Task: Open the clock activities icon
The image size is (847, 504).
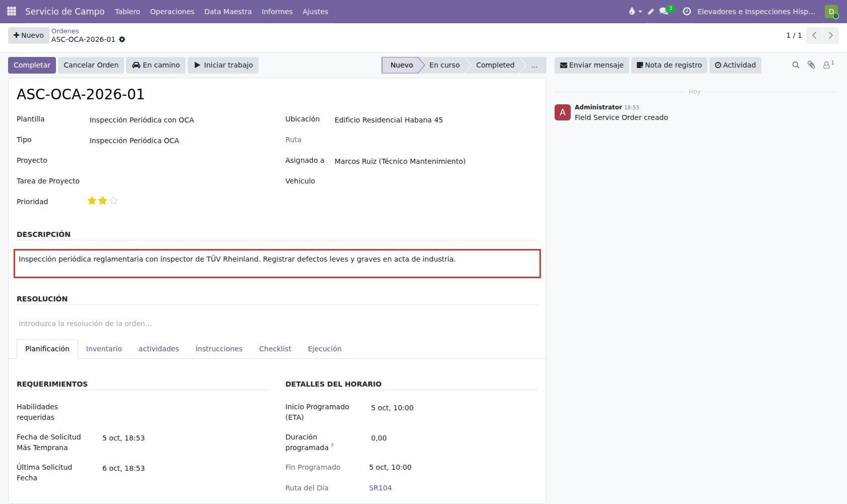Action: 687,11
